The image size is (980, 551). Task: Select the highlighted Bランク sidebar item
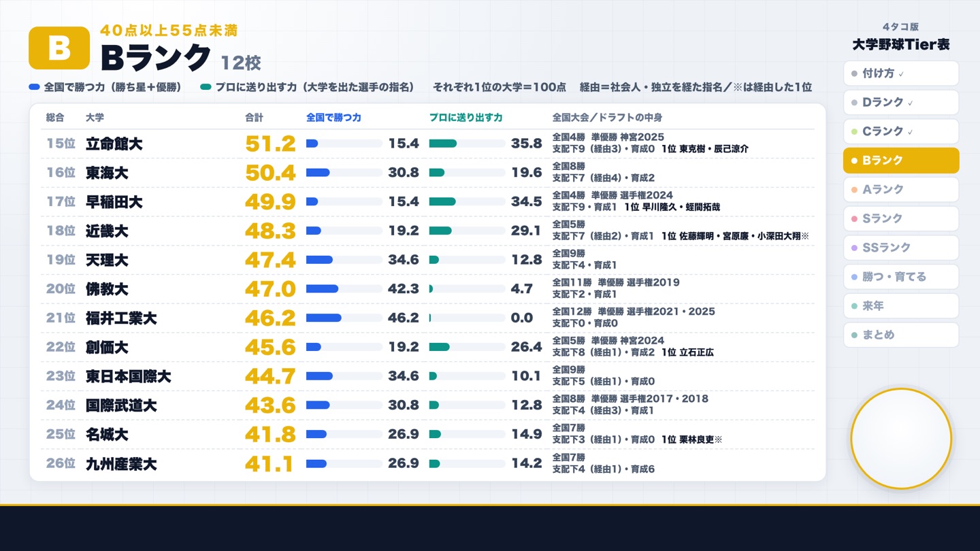point(900,161)
